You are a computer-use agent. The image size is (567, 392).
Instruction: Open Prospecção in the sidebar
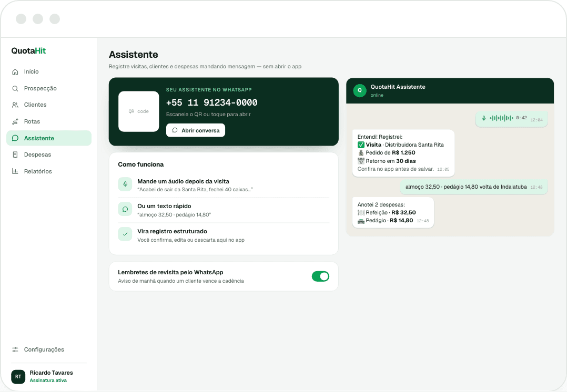click(x=49, y=88)
